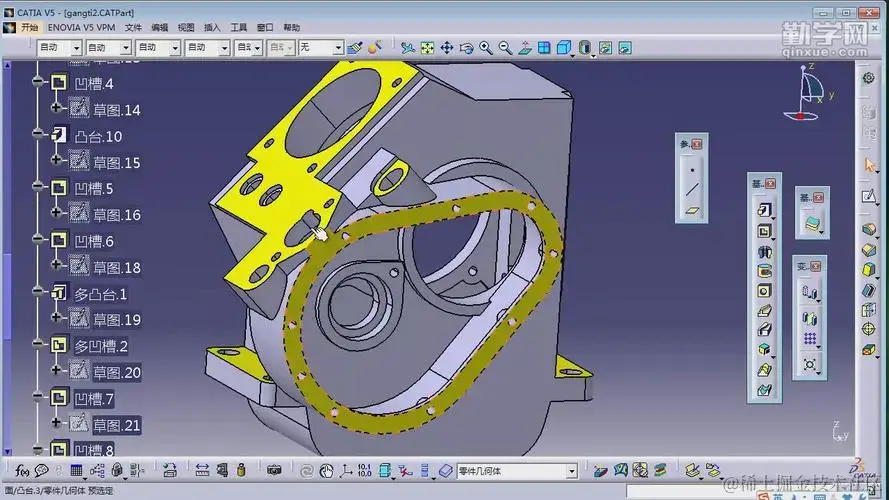This screenshot has width=889, height=500.
Task: Select the Hole tool icon
Action: tap(764, 291)
